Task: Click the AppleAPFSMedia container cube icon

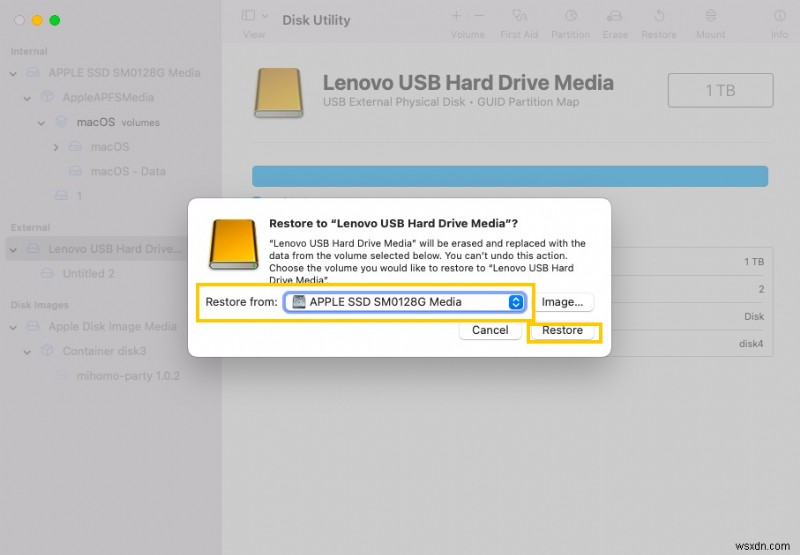Action: pos(47,97)
